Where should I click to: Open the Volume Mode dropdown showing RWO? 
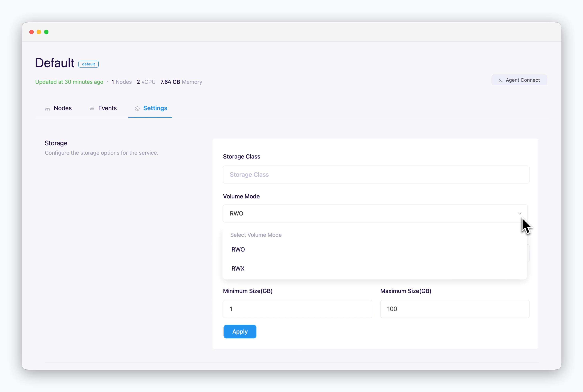point(375,213)
